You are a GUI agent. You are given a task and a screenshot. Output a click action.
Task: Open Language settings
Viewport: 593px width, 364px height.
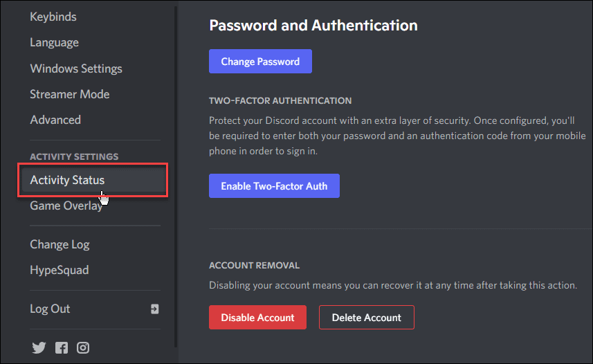click(54, 42)
